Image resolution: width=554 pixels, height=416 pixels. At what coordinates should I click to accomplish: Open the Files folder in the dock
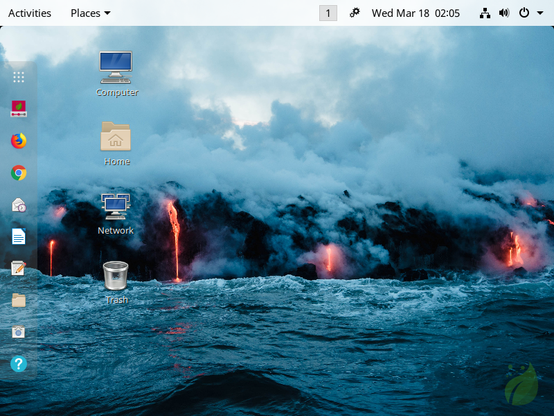pos(18,300)
